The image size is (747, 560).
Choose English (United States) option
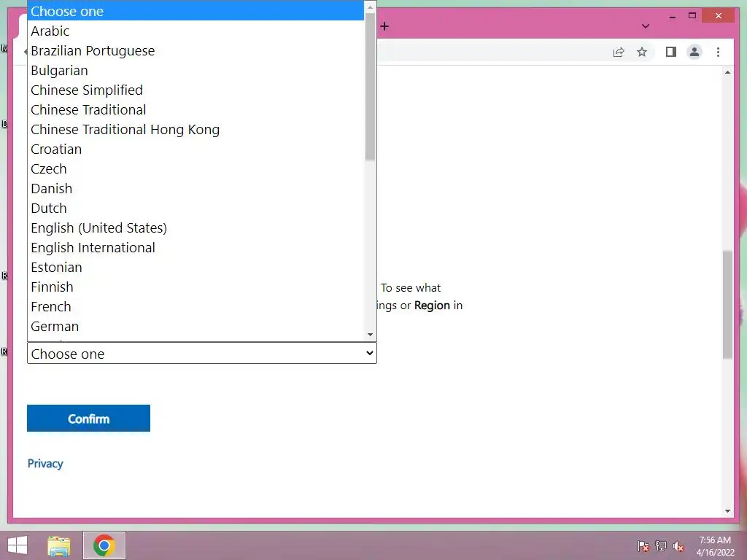point(196,227)
